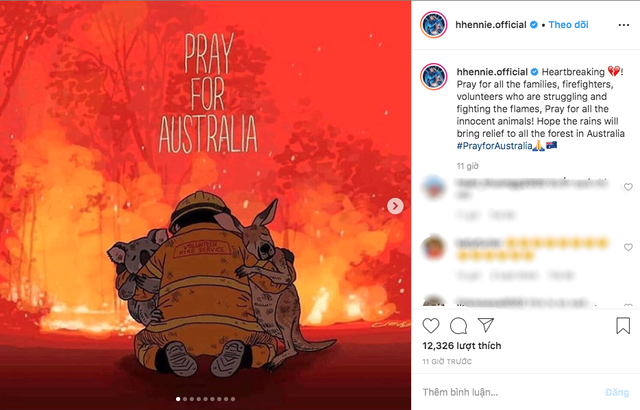Image resolution: width=640 pixels, height=410 pixels.
Task: Like the second comment with emojis
Action: click(628, 247)
